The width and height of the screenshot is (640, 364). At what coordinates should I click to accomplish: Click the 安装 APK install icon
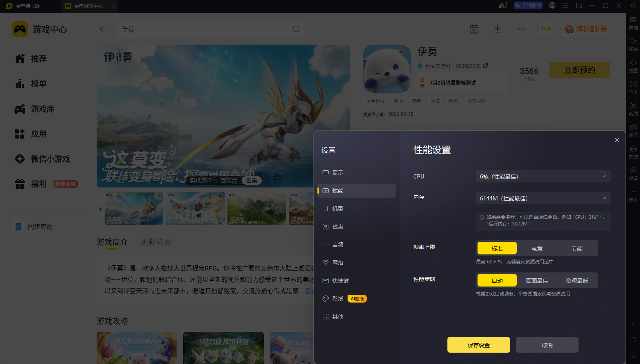tap(633, 149)
